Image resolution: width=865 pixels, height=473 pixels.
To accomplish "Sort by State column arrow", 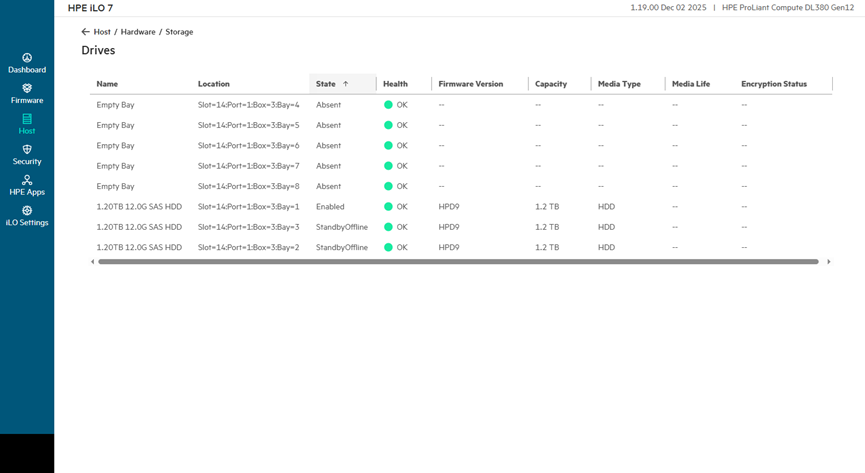I will pyautogui.click(x=346, y=84).
